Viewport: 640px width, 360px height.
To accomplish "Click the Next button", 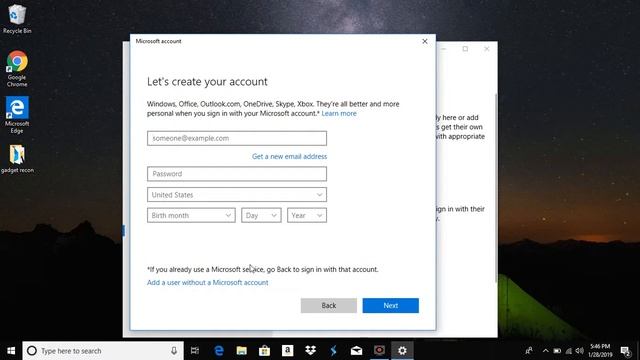I will [x=391, y=305].
